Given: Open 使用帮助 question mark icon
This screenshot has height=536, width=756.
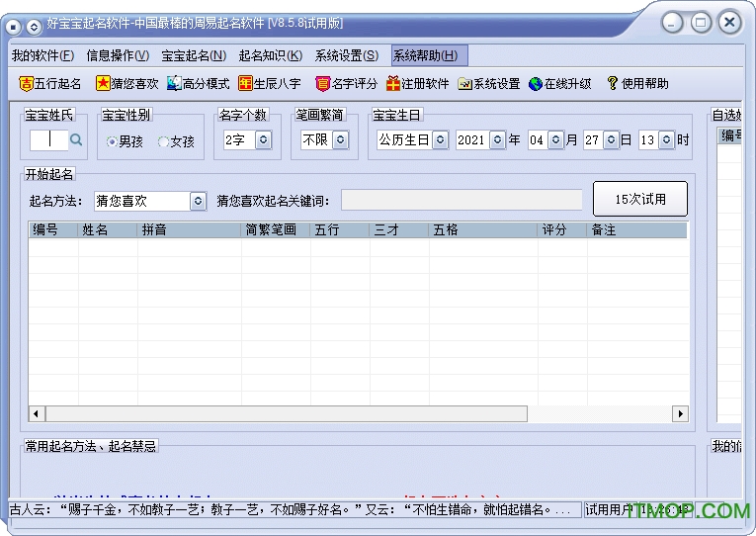Looking at the screenshot, I should tap(613, 84).
